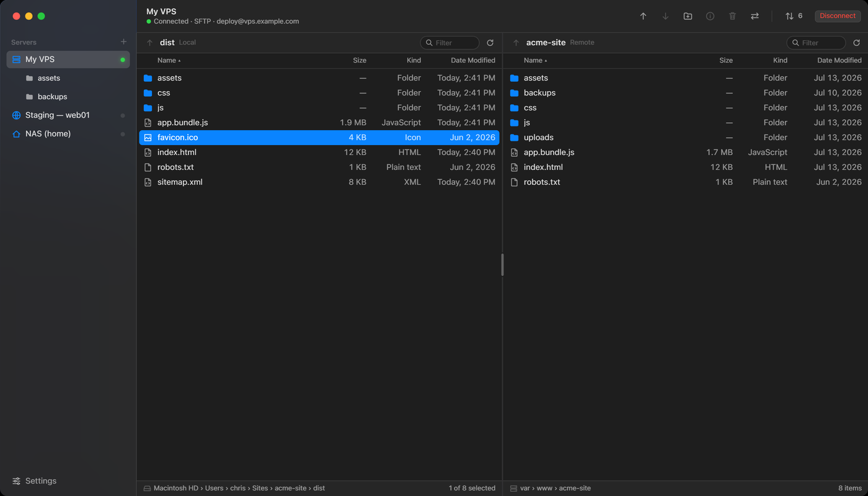Click the remote assets folder icon
Viewport: 868px width, 496px height.
514,78
